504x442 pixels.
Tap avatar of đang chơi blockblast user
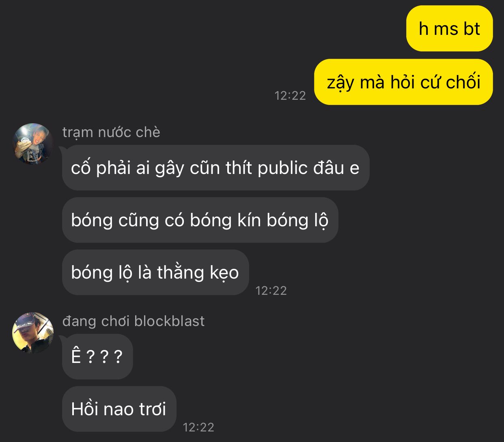[33, 333]
